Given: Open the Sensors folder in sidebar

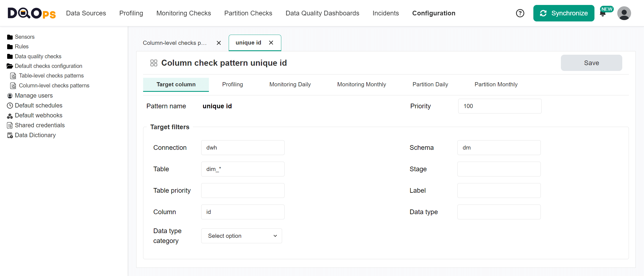Looking at the screenshot, I should coord(10,37).
